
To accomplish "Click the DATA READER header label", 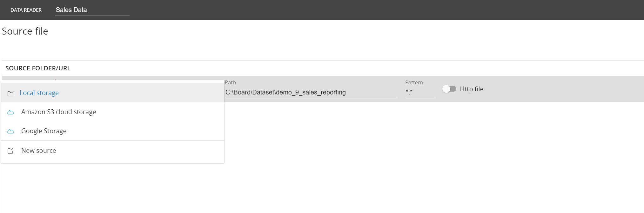I will tap(26, 10).
